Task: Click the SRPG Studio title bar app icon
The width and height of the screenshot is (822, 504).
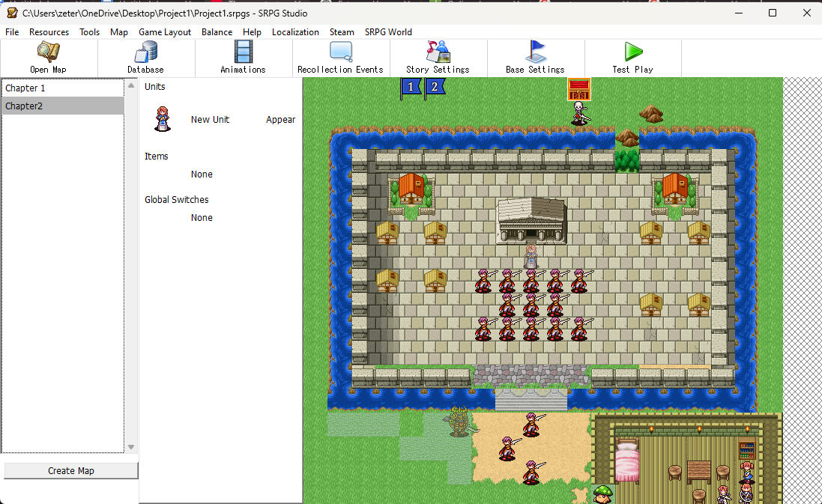Action: click(12, 13)
